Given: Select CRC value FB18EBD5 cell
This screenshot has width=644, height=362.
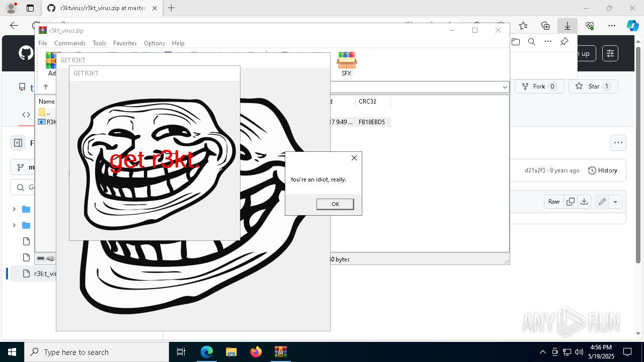Looking at the screenshot, I should [372, 122].
